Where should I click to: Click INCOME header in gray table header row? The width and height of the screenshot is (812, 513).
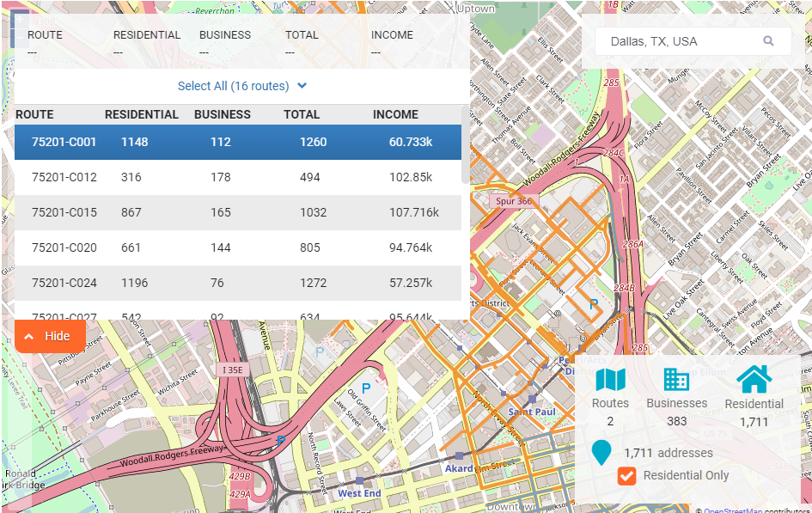point(395,114)
